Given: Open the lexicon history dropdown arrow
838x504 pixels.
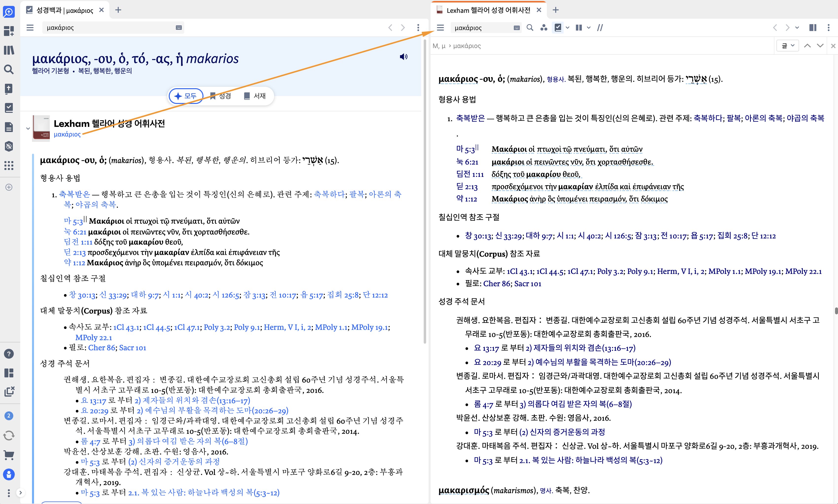Looking at the screenshot, I should 797,28.
